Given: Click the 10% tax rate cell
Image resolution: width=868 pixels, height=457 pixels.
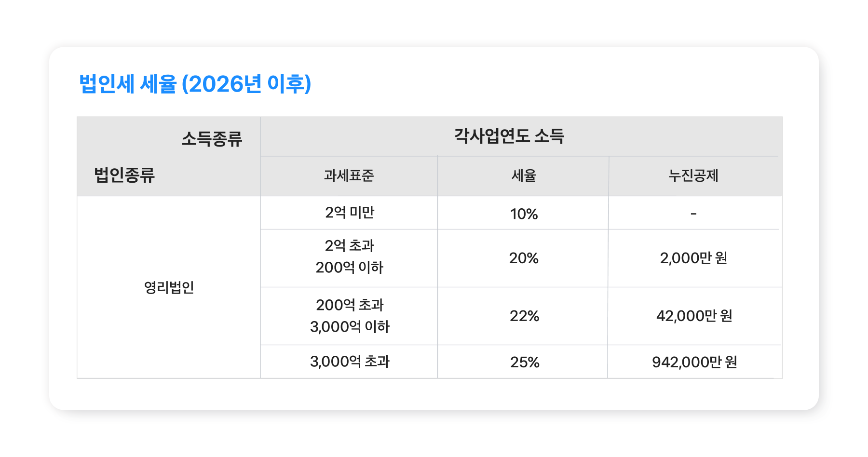Looking at the screenshot, I should point(524,214).
